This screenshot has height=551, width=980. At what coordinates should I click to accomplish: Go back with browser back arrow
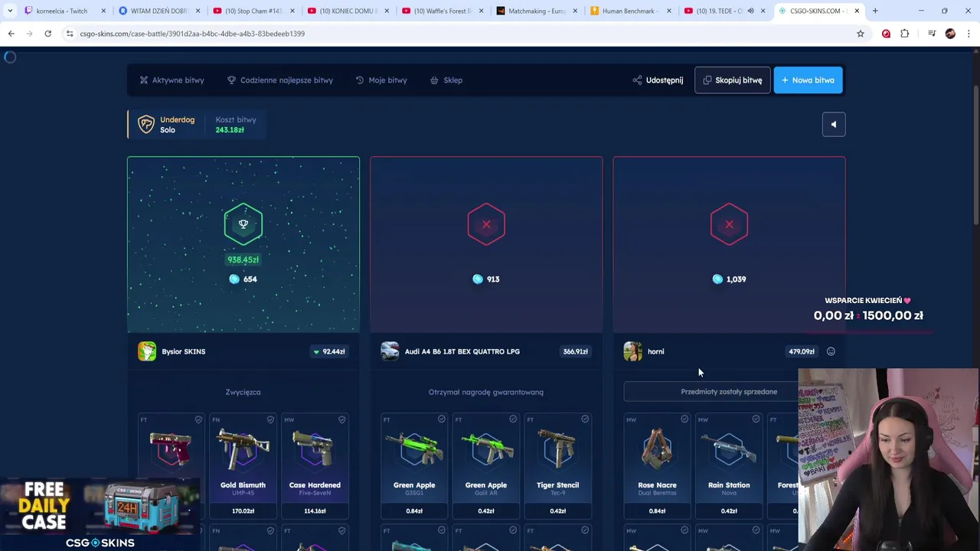coord(11,34)
